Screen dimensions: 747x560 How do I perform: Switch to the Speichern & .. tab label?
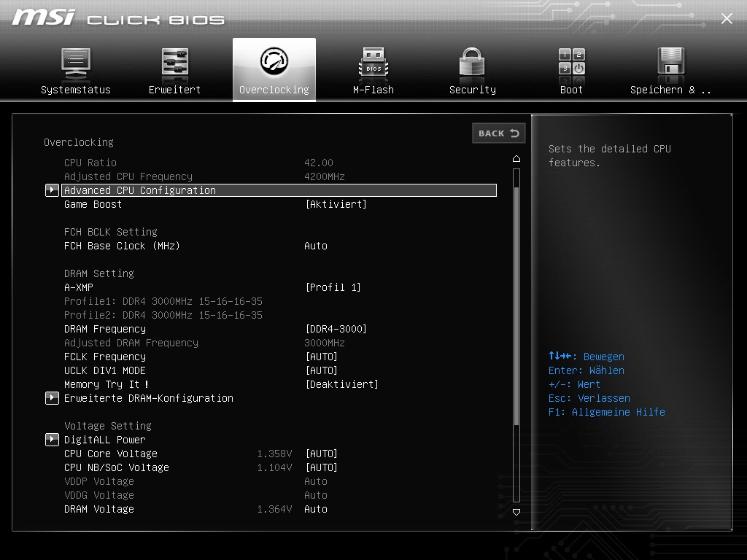670,90
